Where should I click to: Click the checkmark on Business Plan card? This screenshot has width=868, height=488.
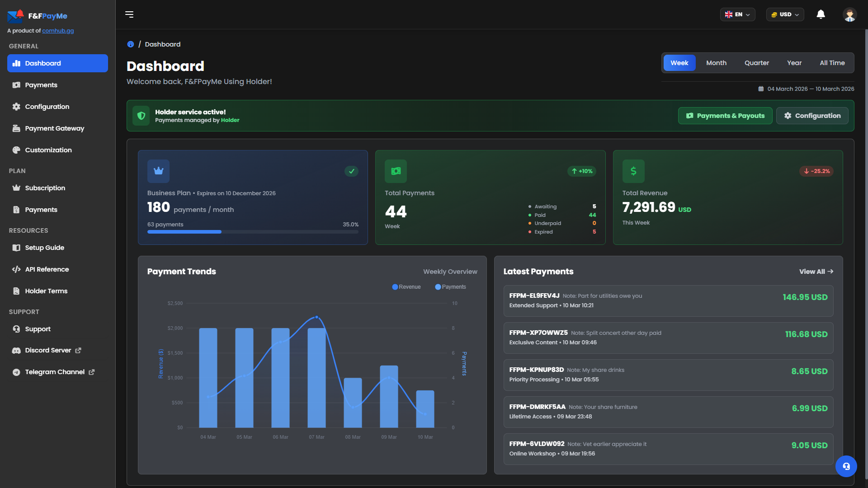point(351,171)
